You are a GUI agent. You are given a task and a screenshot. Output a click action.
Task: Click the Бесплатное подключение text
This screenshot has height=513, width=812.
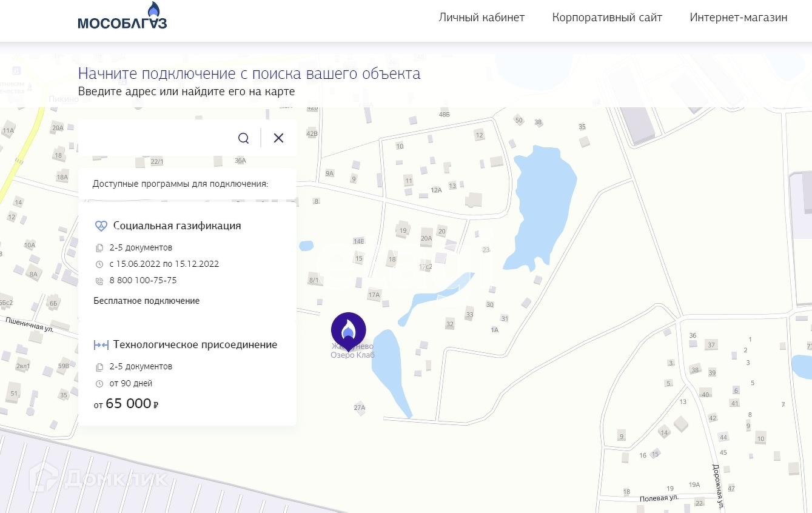tap(146, 301)
